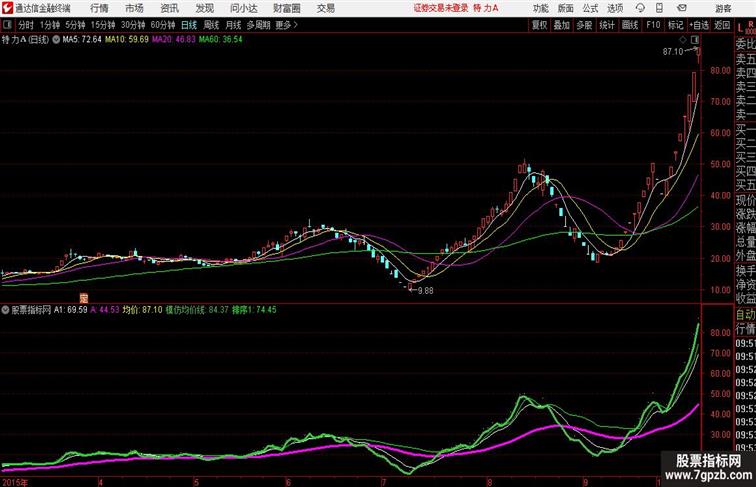The image size is (756, 487).
Task: Click the 游客 user label
Action: coord(723,8)
